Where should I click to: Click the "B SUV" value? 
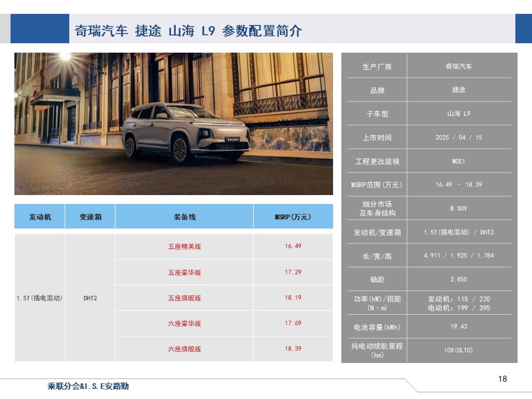459,208
